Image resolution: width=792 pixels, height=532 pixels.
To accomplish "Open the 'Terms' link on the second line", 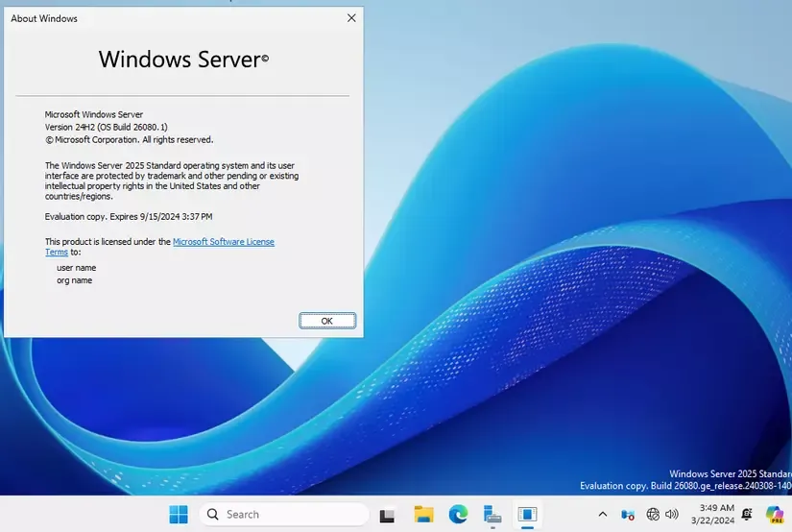I will pos(57,253).
